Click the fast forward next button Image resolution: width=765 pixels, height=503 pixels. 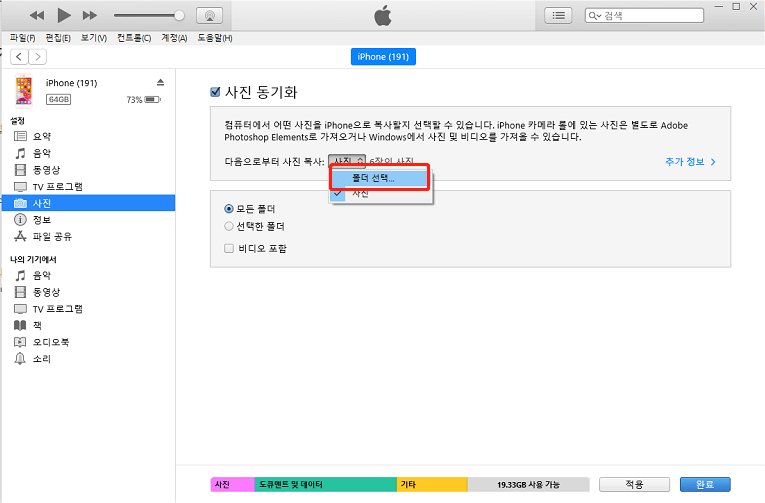pyautogui.click(x=90, y=16)
